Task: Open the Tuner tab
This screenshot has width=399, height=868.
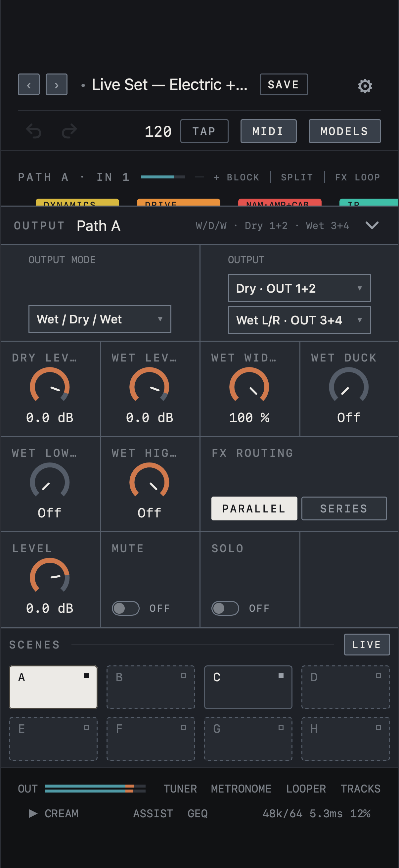Action: 180,789
